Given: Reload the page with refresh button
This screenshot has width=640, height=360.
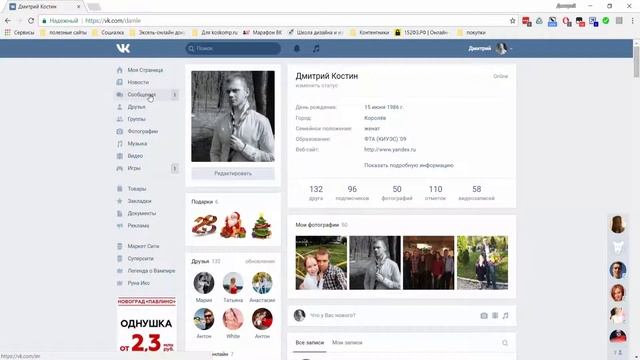Looking at the screenshot, I should [31, 20].
